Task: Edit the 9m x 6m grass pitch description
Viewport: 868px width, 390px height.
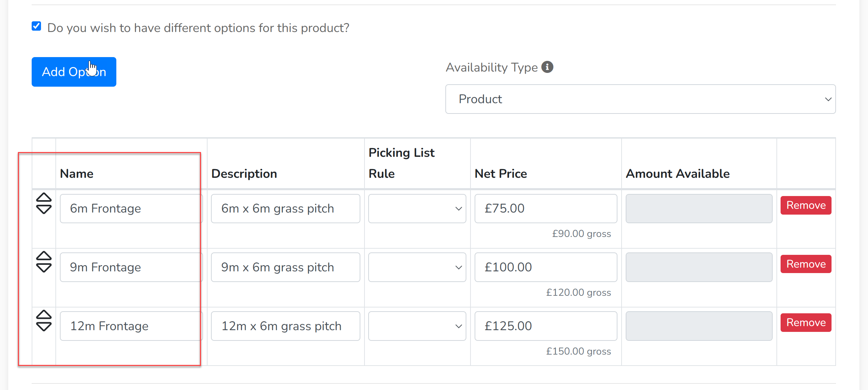Action: (x=286, y=267)
